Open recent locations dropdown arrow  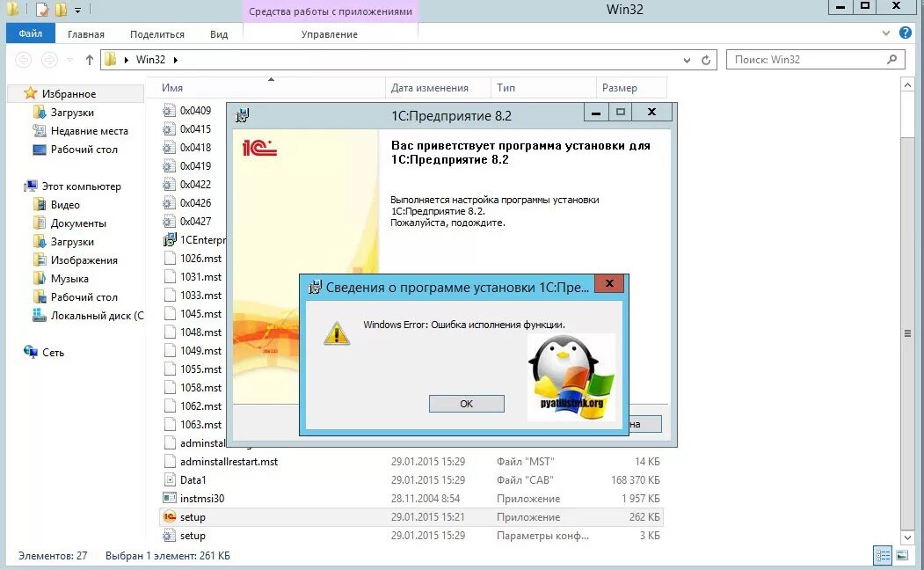coord(70,60)
